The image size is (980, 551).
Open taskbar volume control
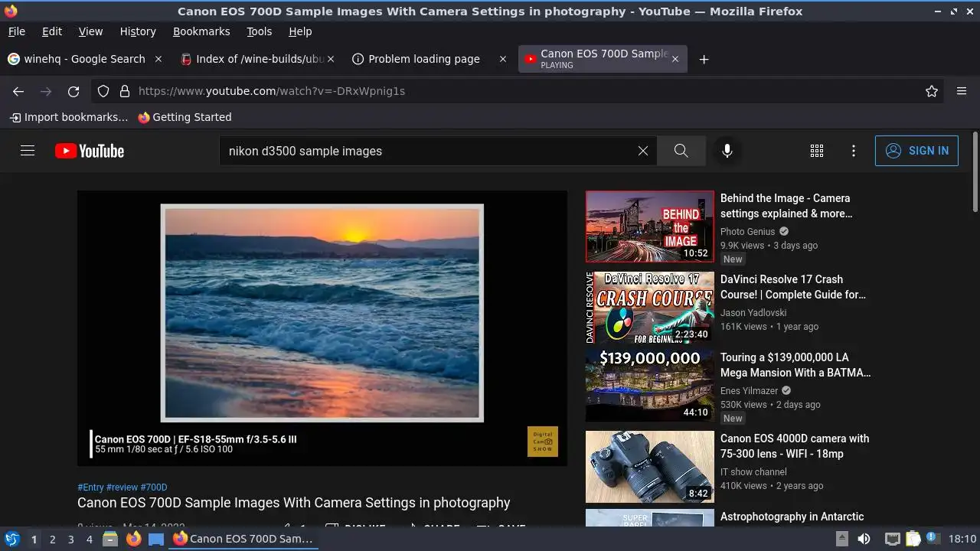point(864,539)
